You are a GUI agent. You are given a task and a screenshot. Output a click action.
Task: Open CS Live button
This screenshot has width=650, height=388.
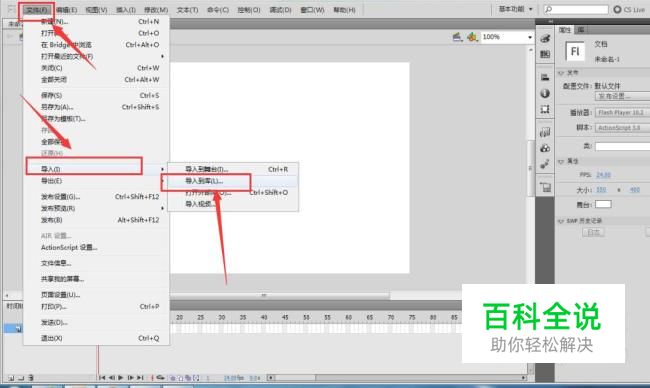pyautogui.click(x=629, y=9)
